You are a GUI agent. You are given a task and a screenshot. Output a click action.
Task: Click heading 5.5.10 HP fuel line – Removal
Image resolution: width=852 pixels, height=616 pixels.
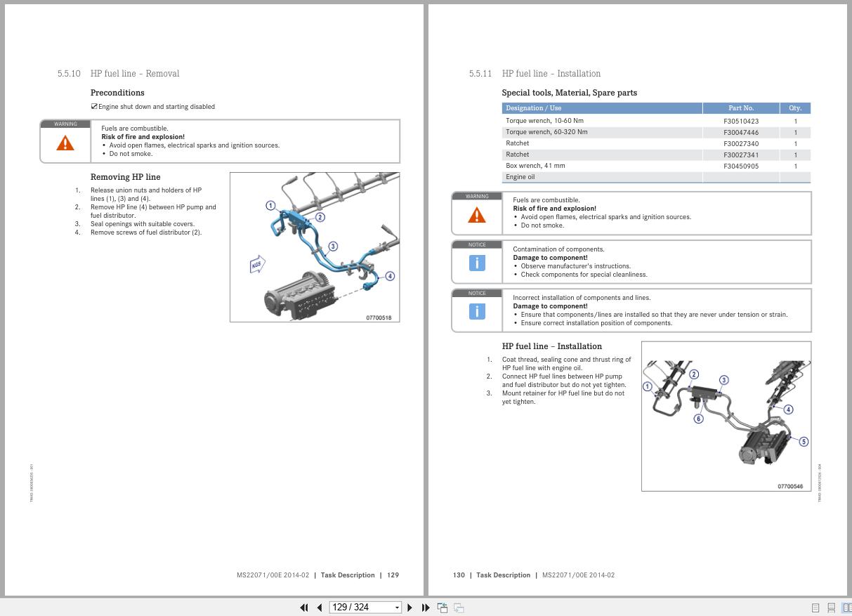click(x=118, y=73)
